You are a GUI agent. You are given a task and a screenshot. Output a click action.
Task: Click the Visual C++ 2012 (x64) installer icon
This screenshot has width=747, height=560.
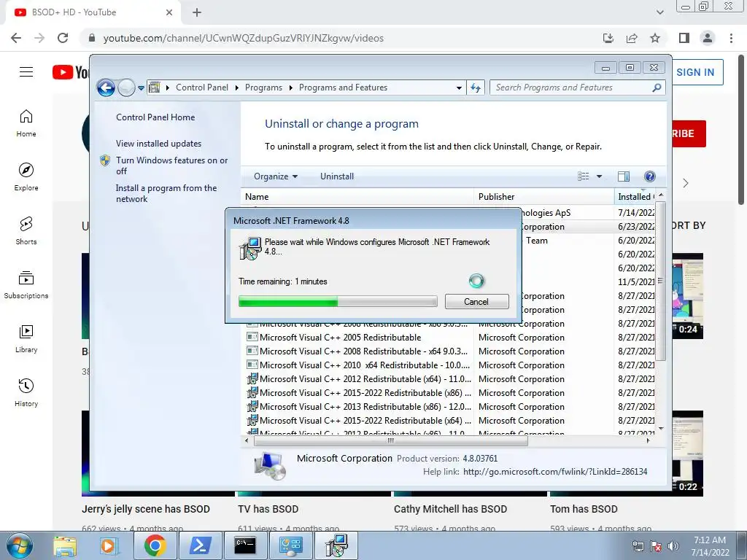[252, 379]
